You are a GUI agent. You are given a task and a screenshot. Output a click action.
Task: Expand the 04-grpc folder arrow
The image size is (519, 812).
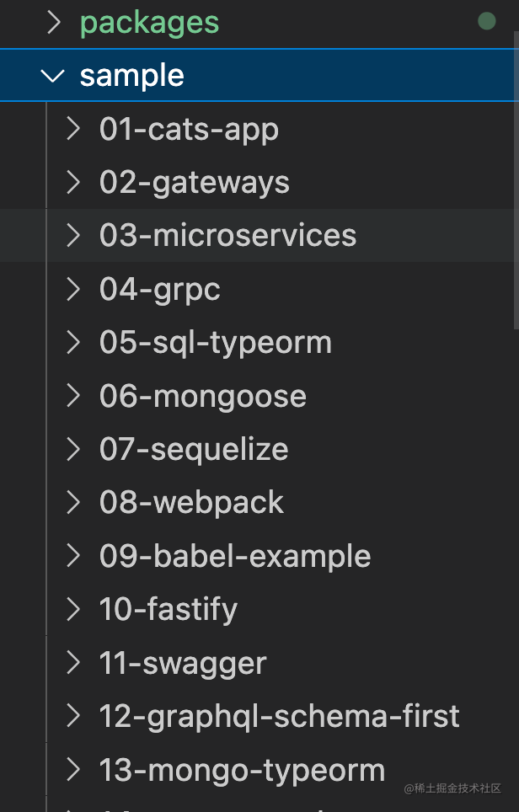point(73,289)
